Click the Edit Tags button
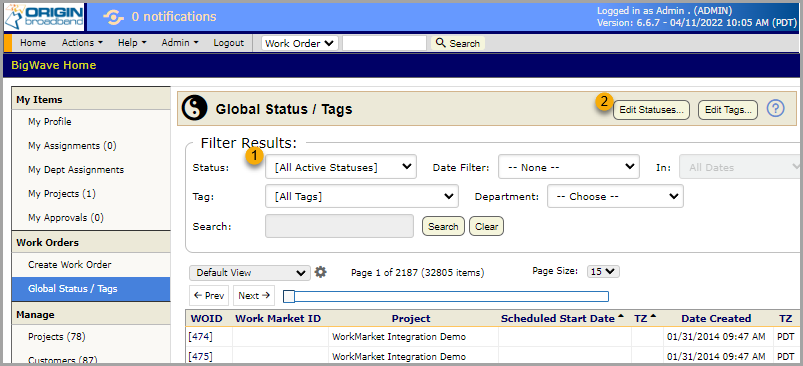 point(728,110)
